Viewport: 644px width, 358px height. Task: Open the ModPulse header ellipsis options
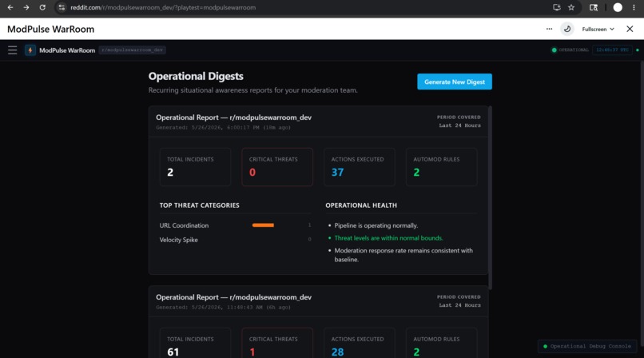tap(549, 29)
